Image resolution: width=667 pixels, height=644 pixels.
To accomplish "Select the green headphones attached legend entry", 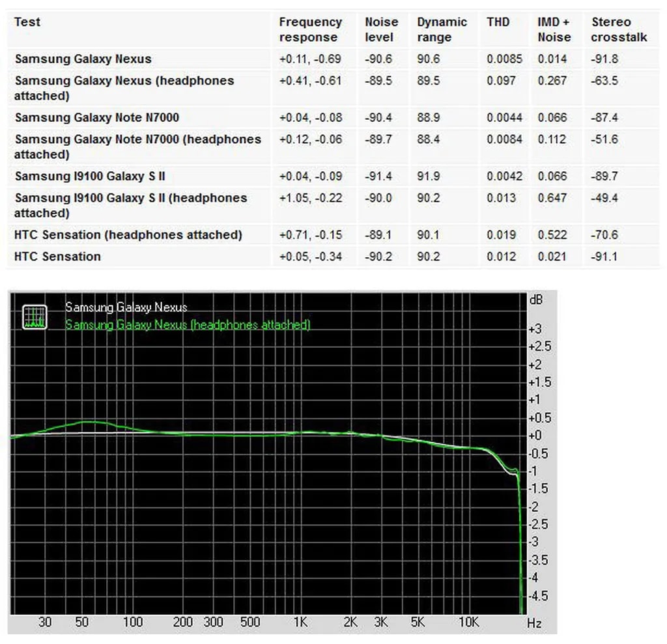I will click(x=188, y=324).
